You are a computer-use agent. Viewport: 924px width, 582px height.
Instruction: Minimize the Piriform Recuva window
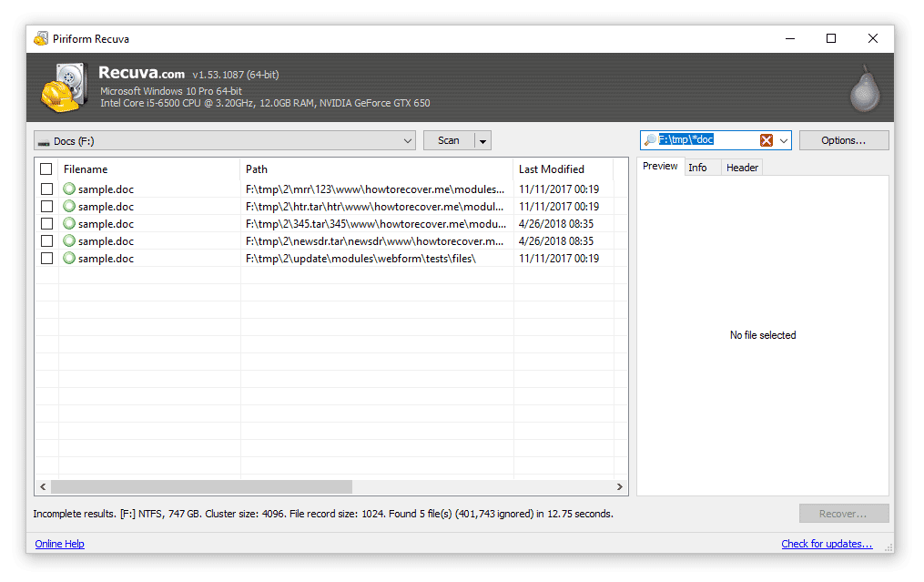tap(790, 39)
